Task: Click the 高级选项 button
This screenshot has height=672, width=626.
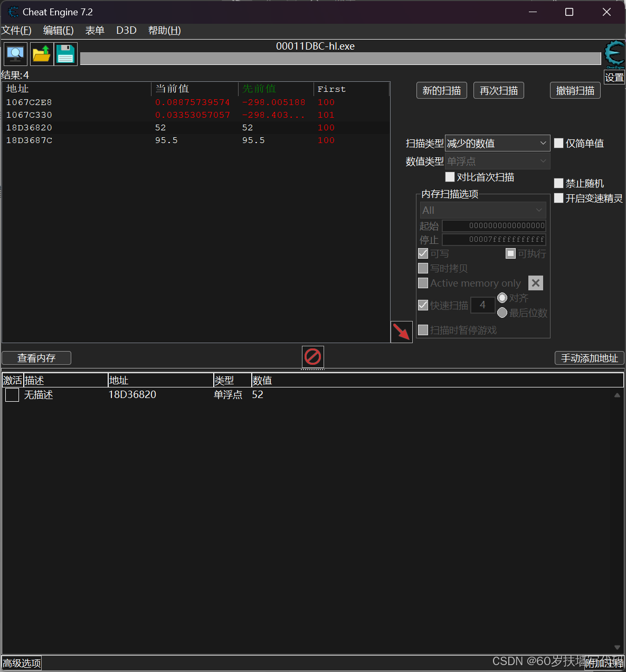Action: 22,663
